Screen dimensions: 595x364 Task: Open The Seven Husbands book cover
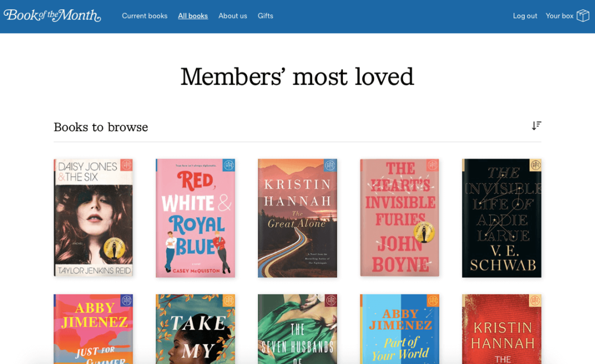tap(297, 329)
